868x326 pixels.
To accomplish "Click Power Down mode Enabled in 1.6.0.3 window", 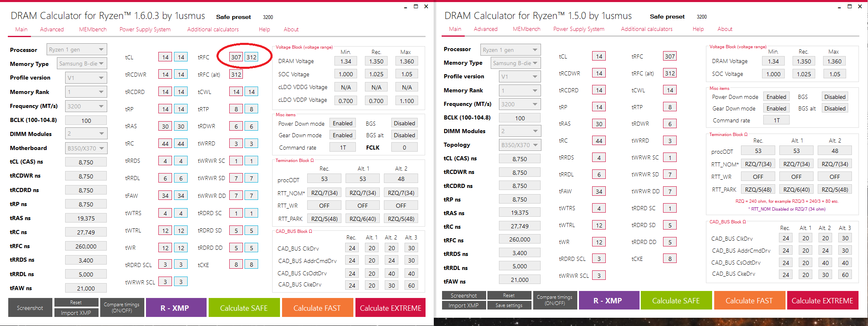I will pyautogui.click(x=343, y=123).
